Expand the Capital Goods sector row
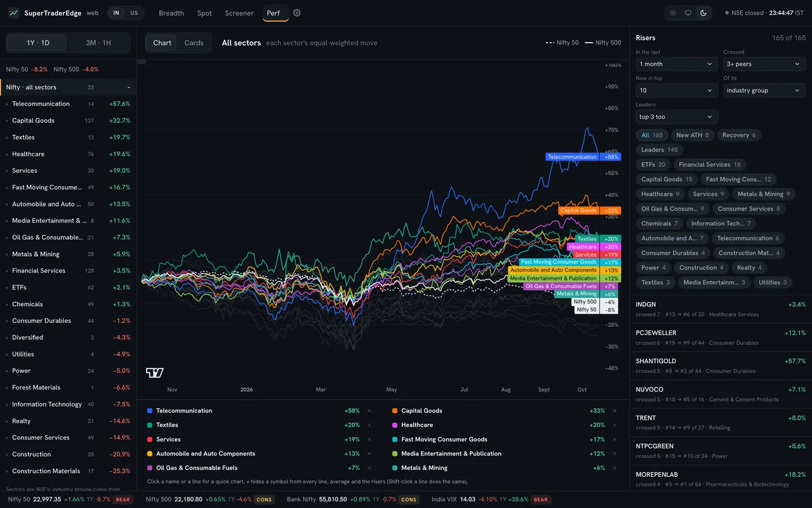This screenshot has width=812, height=508. pyautogui.click(x=68, y=121)
